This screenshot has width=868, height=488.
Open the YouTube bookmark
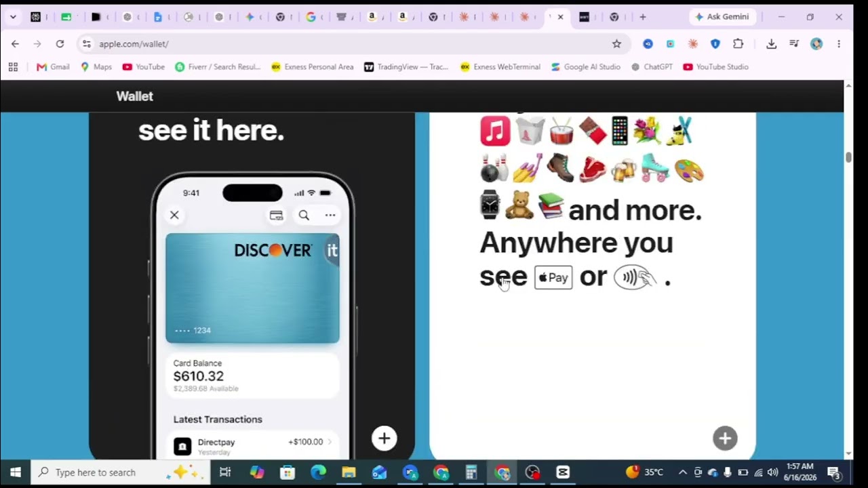144,66
